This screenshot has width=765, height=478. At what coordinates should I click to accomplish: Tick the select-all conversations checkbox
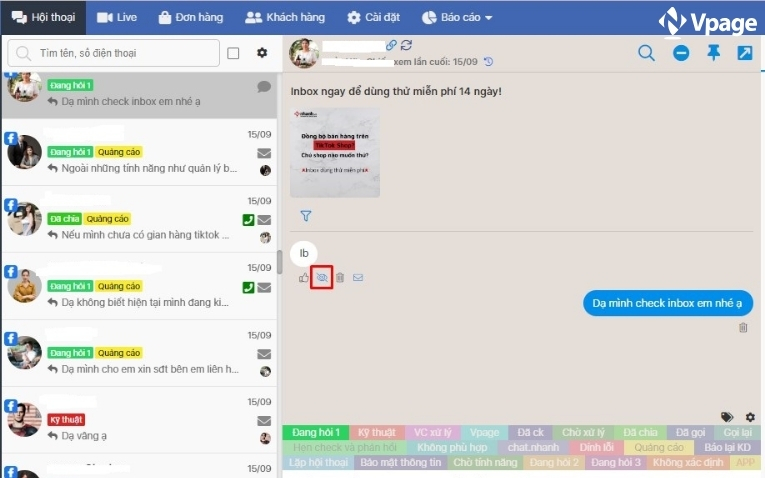click(x=233, y=53)
